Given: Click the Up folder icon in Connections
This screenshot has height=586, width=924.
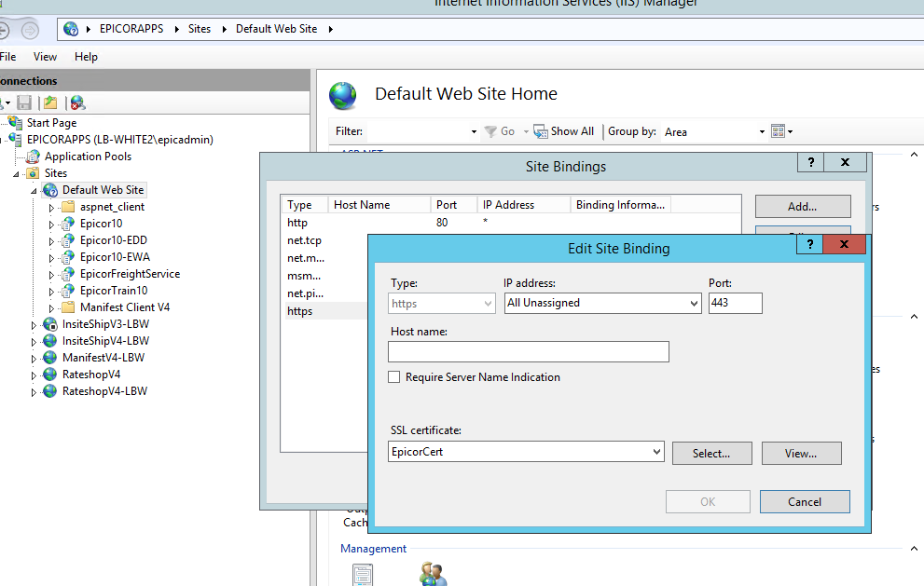Looking at the screenshot, I should click(50, 102).
